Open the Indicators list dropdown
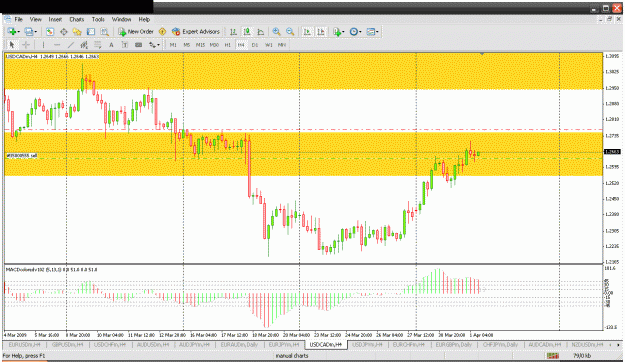 pyautogui.click(x=338, y=31)
